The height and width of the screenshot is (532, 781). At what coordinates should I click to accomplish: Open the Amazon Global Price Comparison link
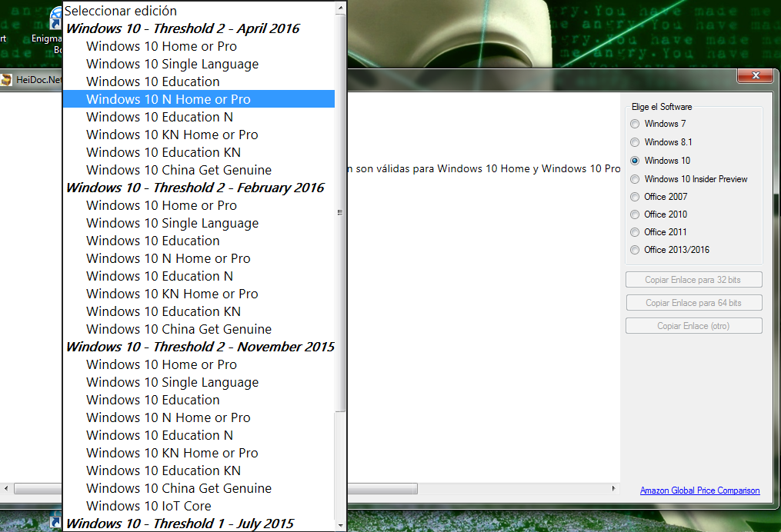click(x=699, y=490)
